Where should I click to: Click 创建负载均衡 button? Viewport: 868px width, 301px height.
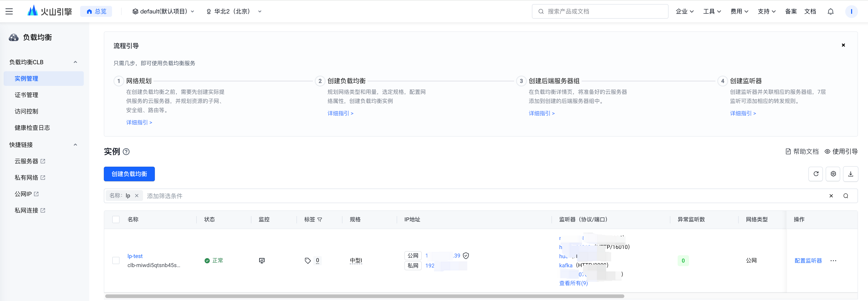point(129,174)
